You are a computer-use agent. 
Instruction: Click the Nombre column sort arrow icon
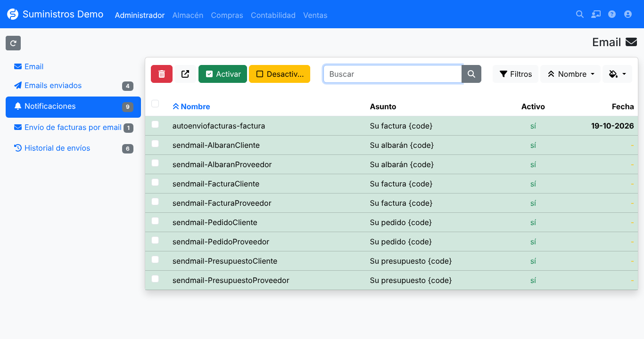pos(176,107)
